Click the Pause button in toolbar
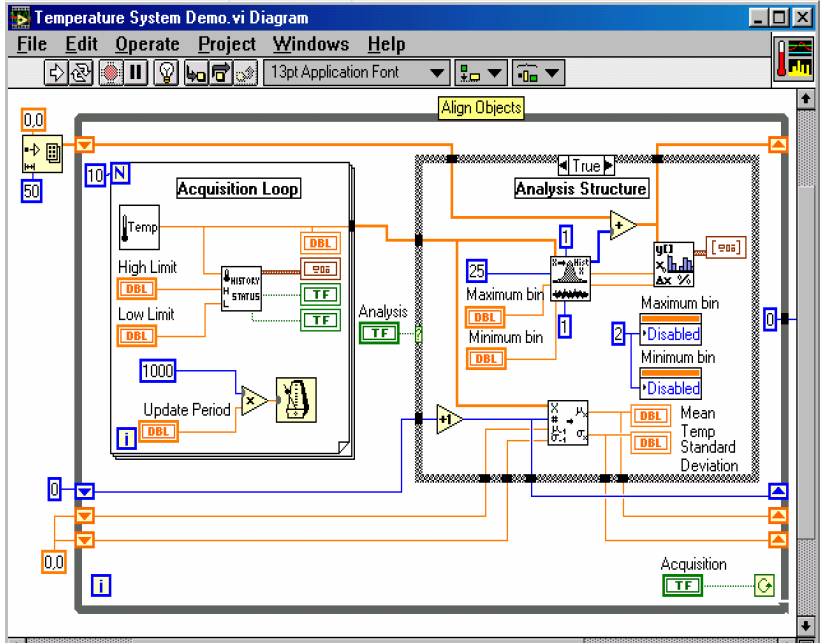Image resolution: width=825 pixels, height=643 pixels. point(136,72)
